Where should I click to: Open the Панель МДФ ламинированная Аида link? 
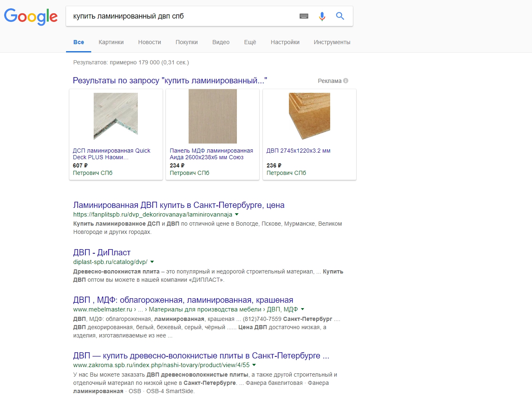(x=211, y=154)
